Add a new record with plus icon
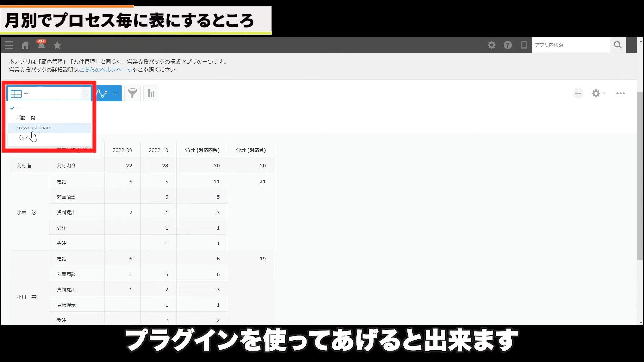The height and width of the screenshot is (362, 644). [578, 93]
